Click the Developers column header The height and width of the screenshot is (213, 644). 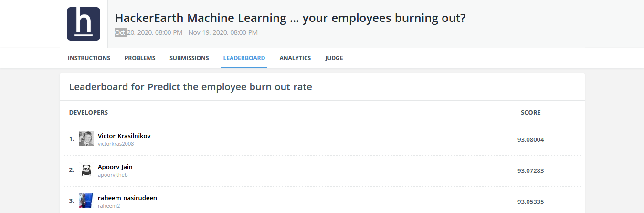[x=88, y=113]
